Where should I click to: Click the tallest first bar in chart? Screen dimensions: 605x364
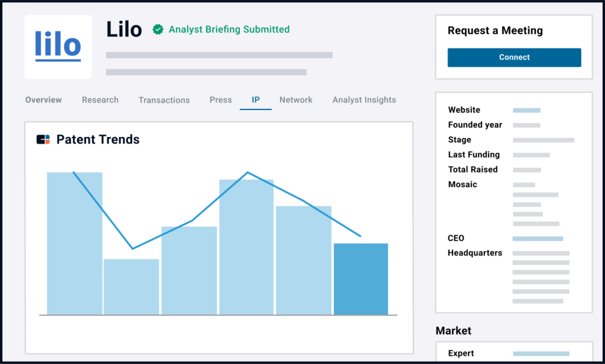(x=74, y=243)
